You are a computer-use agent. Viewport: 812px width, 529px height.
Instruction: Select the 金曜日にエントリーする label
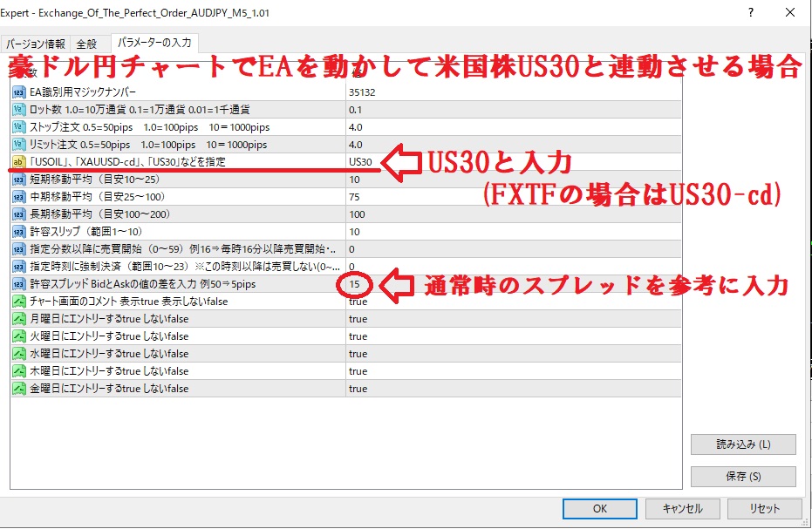coord(109,389)
